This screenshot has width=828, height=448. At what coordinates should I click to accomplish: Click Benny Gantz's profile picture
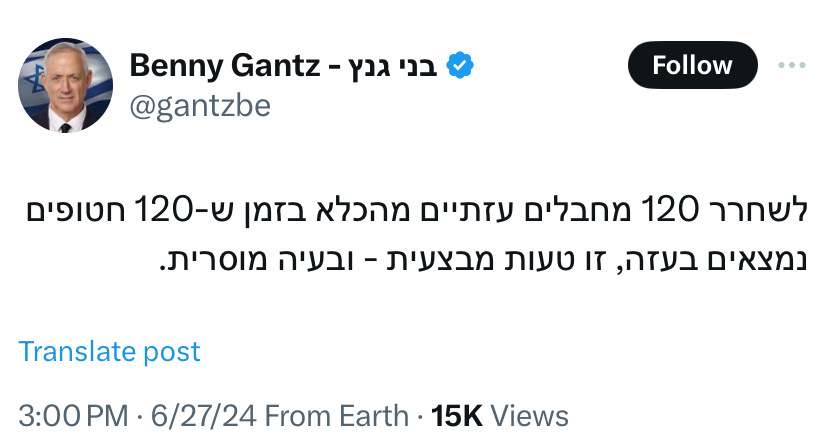tap(64, 84)
